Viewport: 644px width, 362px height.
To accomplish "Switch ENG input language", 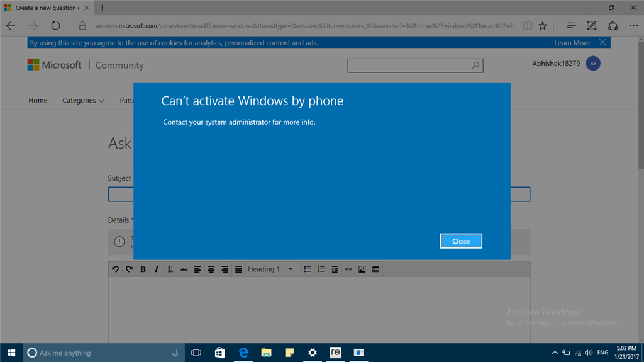I will 602,353.
